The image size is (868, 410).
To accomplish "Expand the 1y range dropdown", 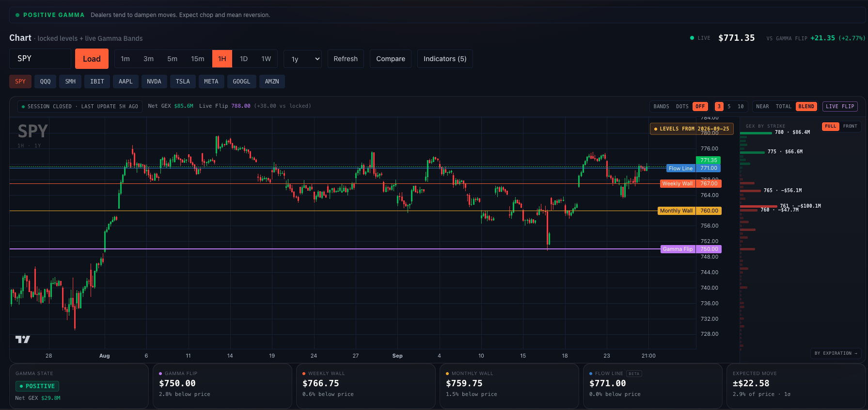I will (302, 59).
